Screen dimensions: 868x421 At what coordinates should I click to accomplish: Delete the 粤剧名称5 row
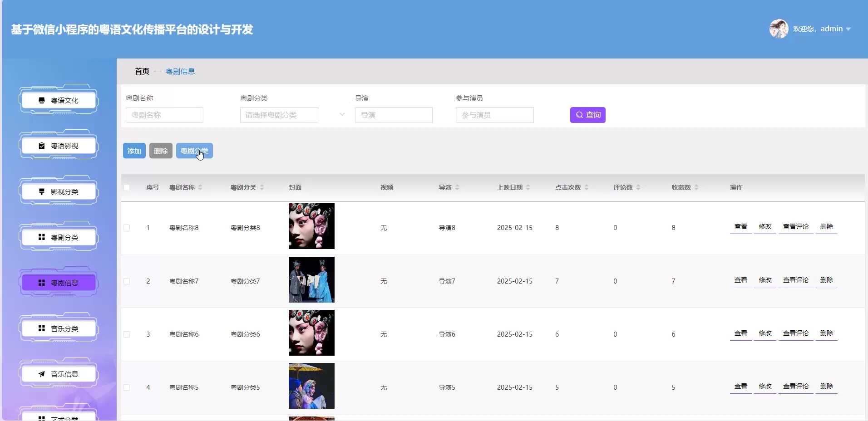826,386
